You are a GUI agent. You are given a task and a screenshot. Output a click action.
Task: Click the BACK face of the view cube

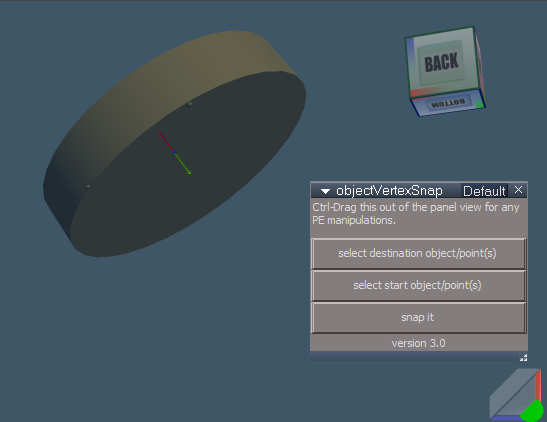[441, 62]
